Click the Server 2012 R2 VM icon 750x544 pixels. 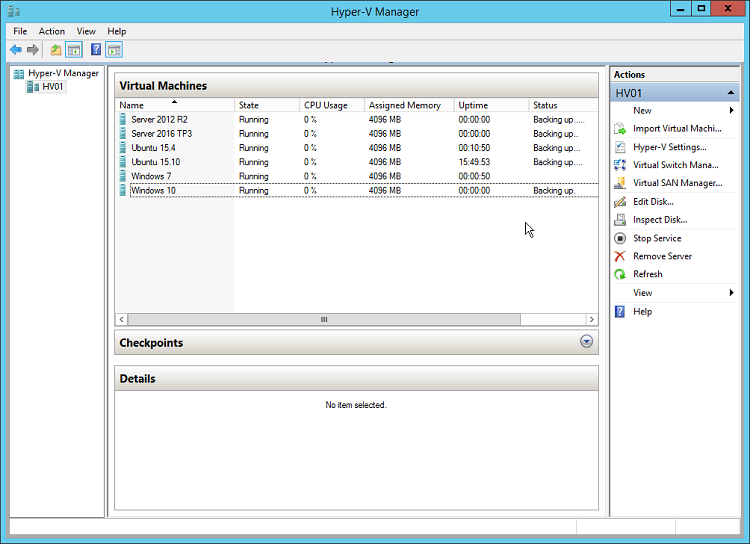tap(123, 119)
